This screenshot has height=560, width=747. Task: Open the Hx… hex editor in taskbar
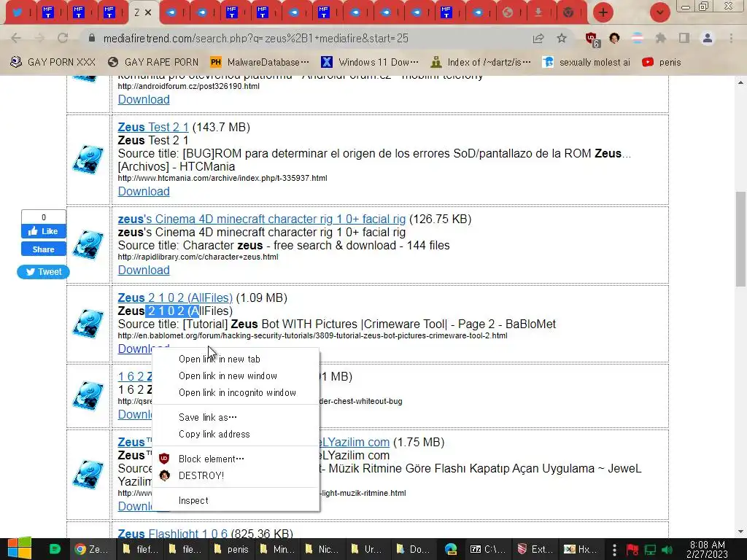581,549
